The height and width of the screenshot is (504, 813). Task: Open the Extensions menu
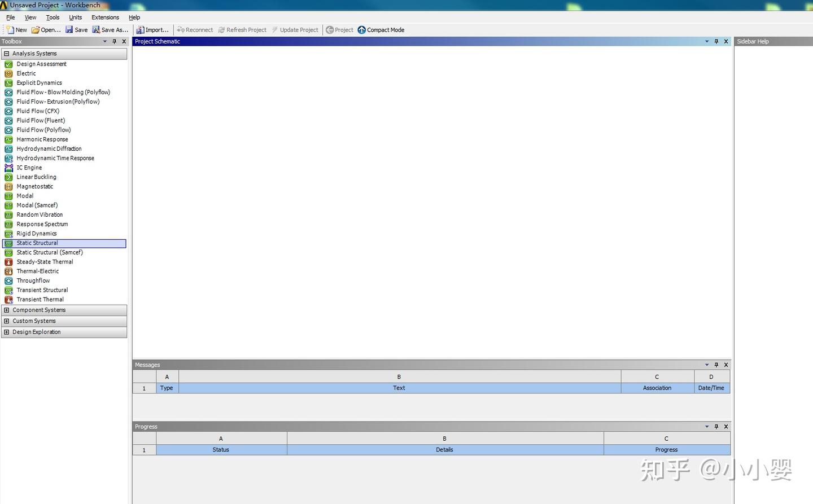106,17
